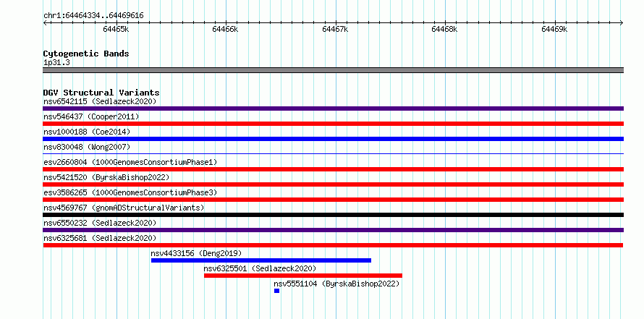Click the Cytogenetic Bands track title

(86, 54)
